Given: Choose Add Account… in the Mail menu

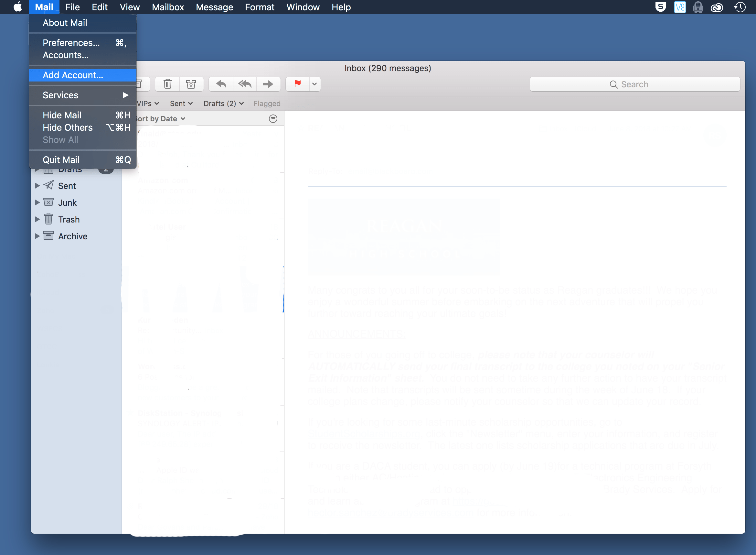Looking at the screenshot, I should tap(83, 75).
